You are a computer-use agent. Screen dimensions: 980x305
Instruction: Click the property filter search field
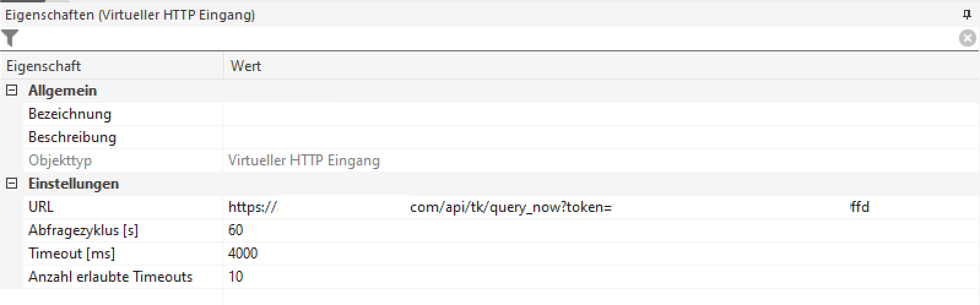484,39
